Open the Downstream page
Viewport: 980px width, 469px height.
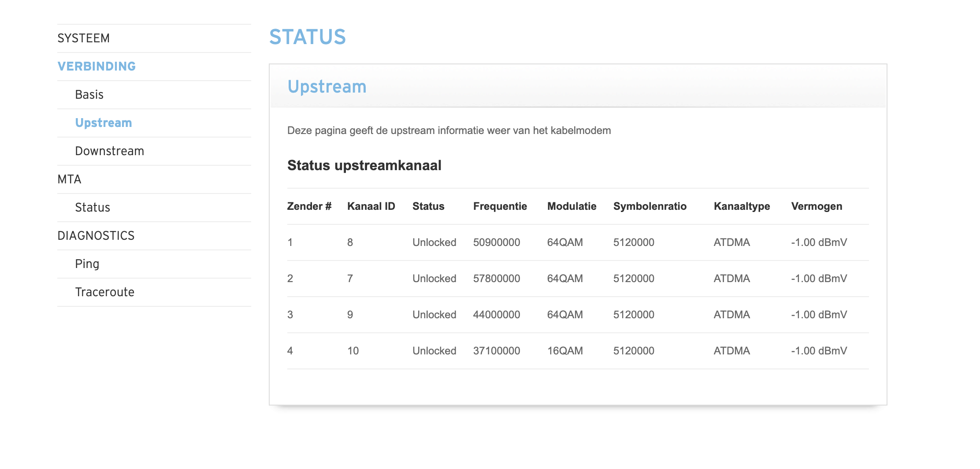coord(110,151)
